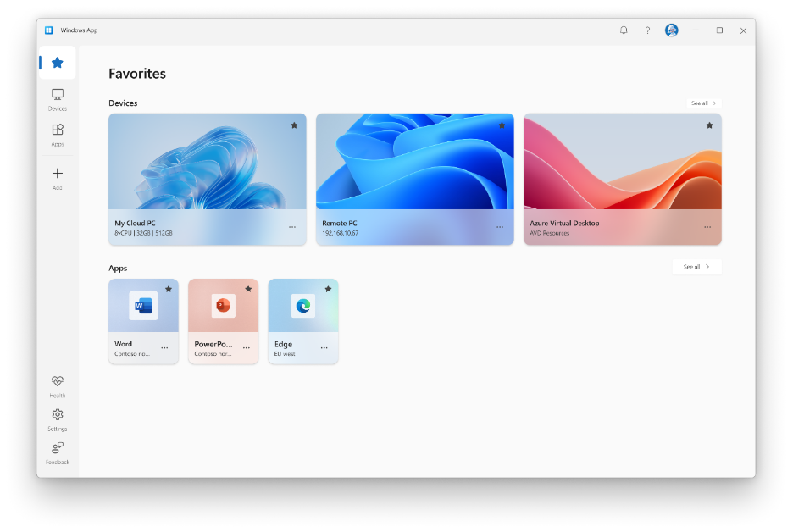Maximize the Windows App window

[x=719, y=30]
